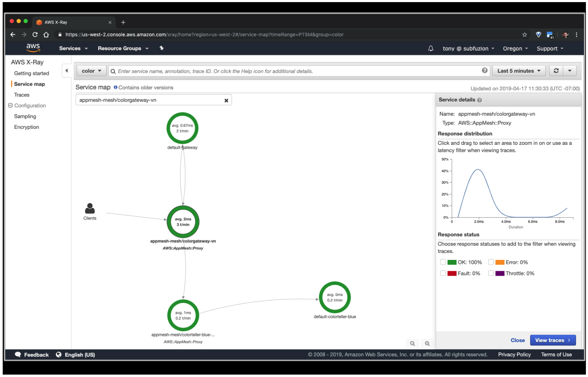588x377 pixels.
Task: Zoom in the service map
Action: click(427, 343)
